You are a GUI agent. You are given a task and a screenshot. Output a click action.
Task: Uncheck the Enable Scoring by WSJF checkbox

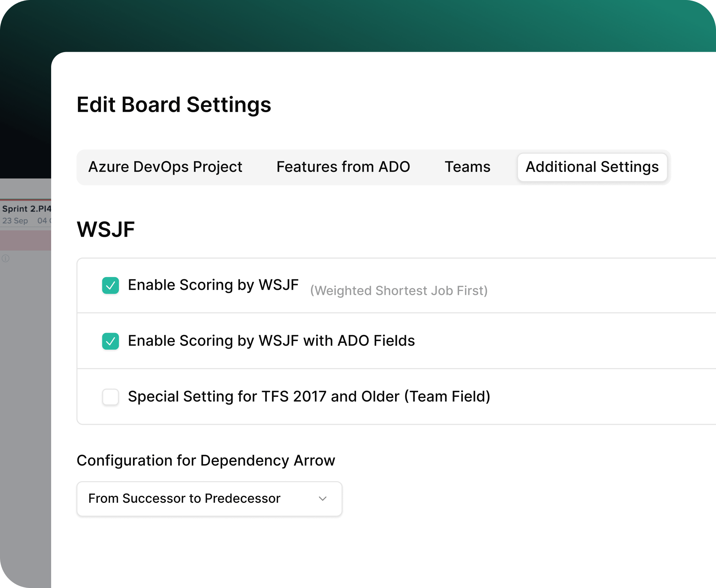click(x=110, y=285)
